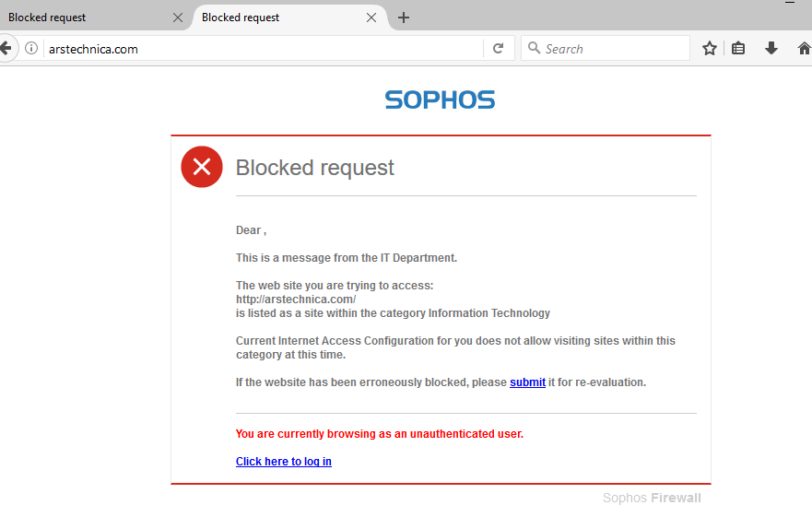Focus the Search input field
812x517 pixels.
tap(606, 49)
